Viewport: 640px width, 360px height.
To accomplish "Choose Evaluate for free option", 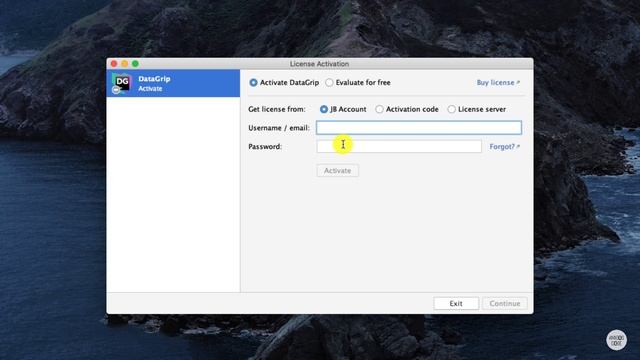I will coord(329,82).
